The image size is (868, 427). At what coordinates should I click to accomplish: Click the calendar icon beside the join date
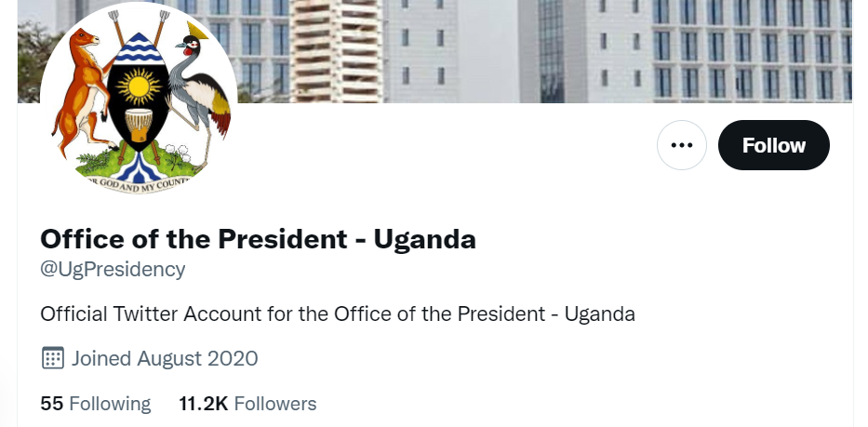point(53,358)
